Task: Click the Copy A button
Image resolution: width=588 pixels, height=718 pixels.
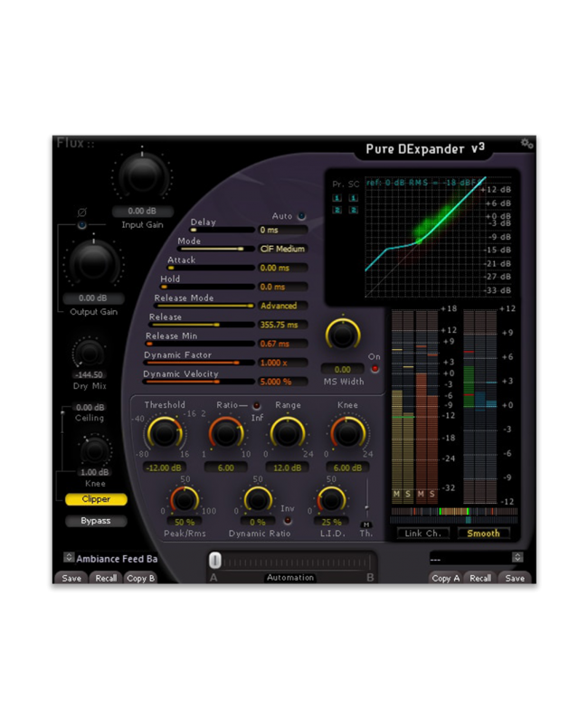Action: 446,578
